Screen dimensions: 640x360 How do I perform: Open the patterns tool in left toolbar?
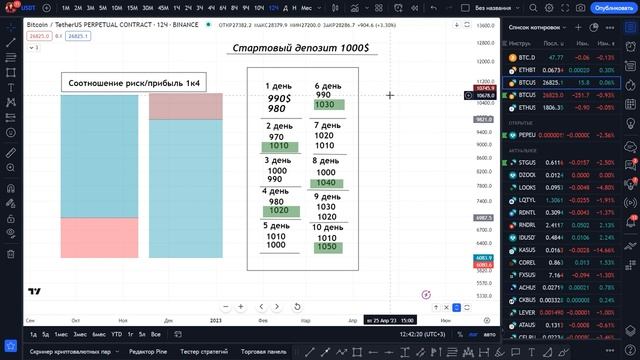11,102
